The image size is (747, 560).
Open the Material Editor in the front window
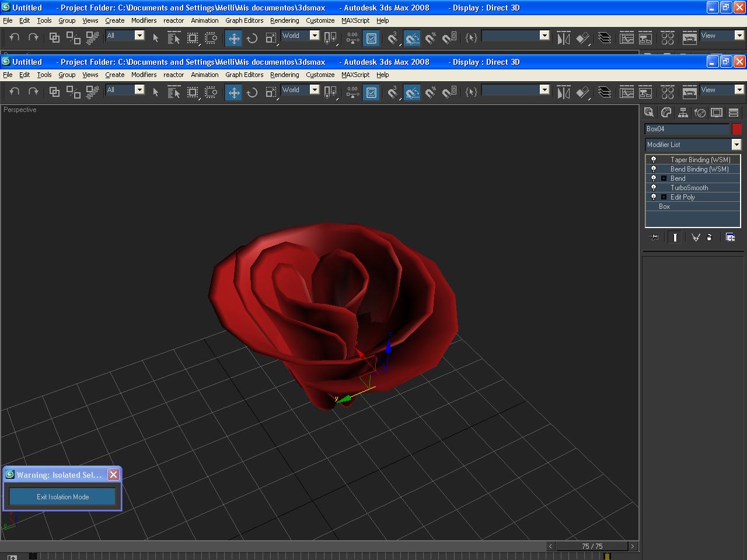pyautogui.click(x=668, y=92)
